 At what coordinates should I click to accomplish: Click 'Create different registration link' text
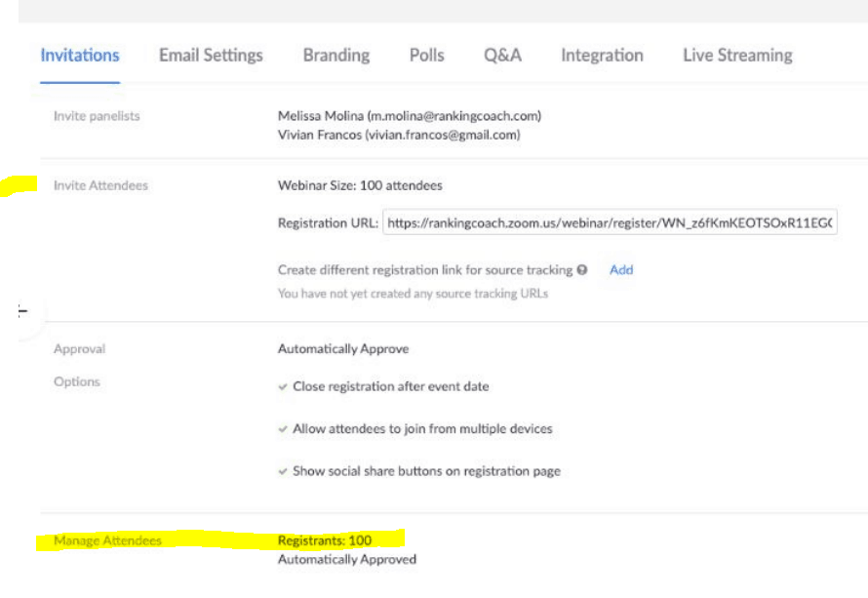tap(425, 269)
